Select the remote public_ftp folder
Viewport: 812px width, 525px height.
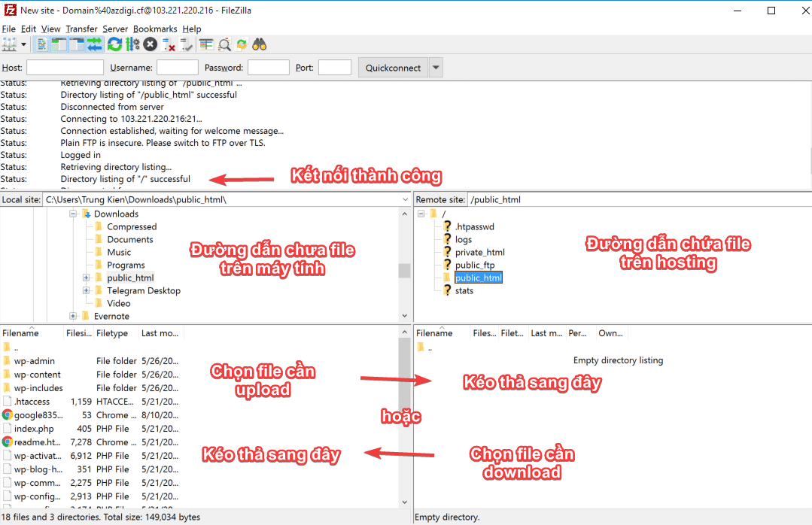474,265
